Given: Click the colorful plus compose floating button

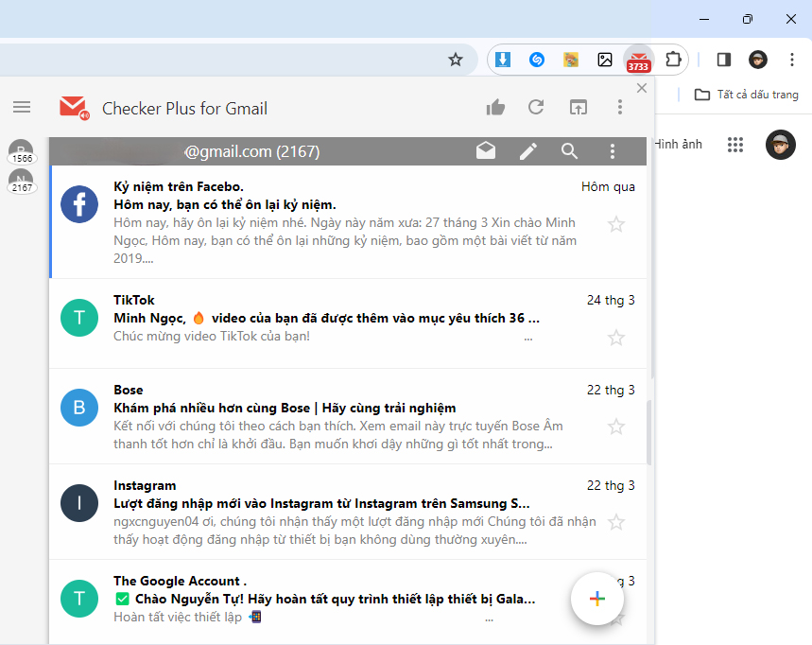Looking at the screenshot, I should click(x=597, y=599).
